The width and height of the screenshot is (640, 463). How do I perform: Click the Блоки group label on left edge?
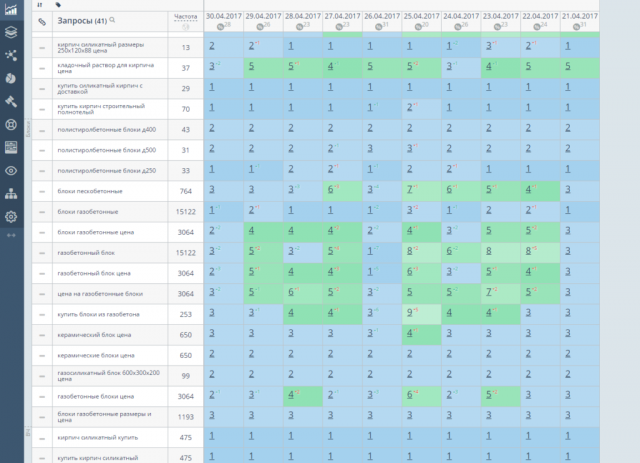tap(28, 129)
